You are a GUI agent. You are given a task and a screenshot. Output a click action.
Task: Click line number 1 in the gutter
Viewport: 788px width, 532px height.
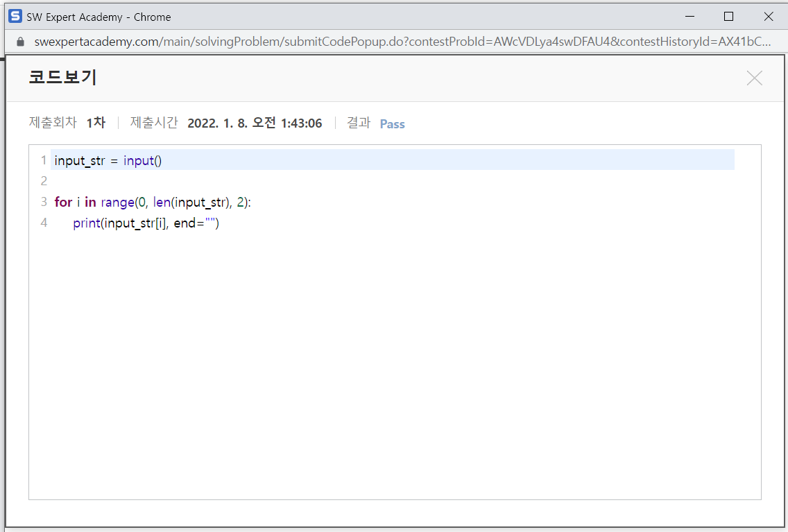click(x=44, y=160)
